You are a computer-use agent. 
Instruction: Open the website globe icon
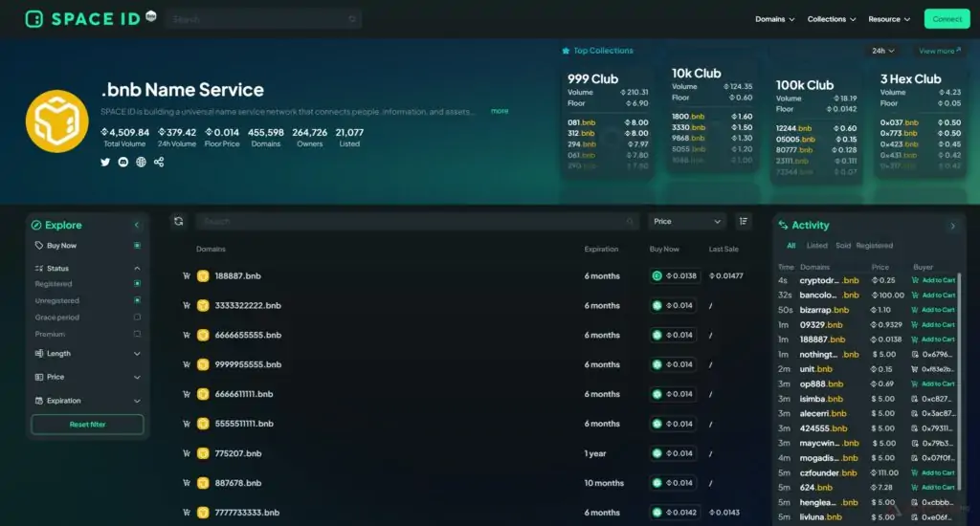142,162
